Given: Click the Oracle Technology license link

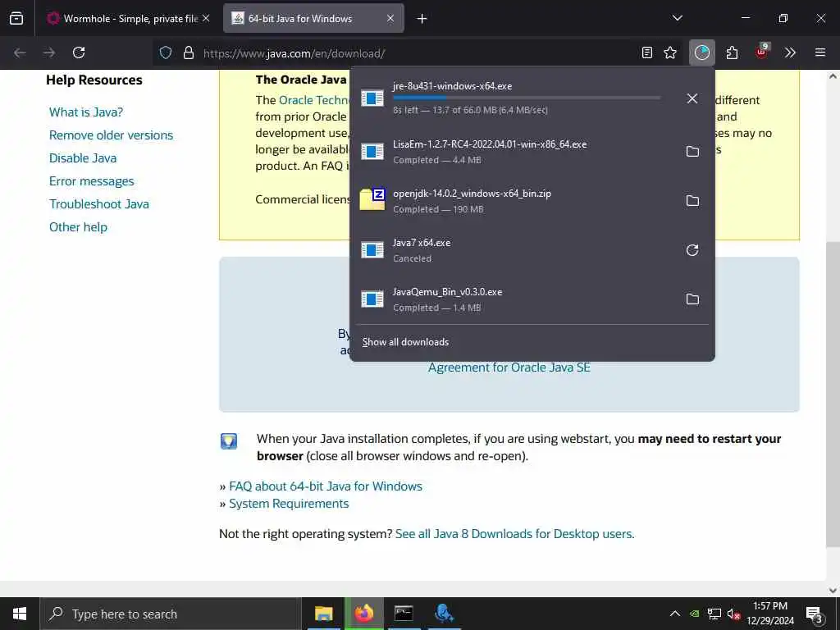Looking at the screenshot, I should tap(314, 100).
